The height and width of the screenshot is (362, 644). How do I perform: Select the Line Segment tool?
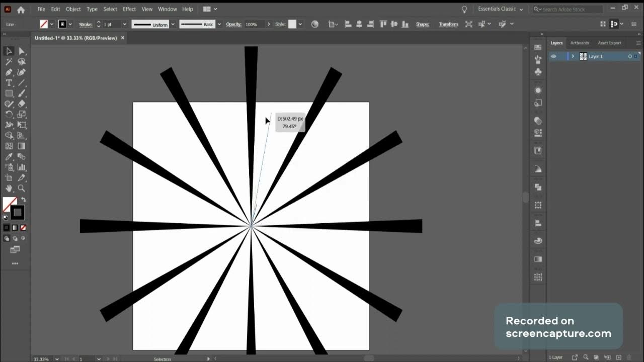click(x=22, y=83)
